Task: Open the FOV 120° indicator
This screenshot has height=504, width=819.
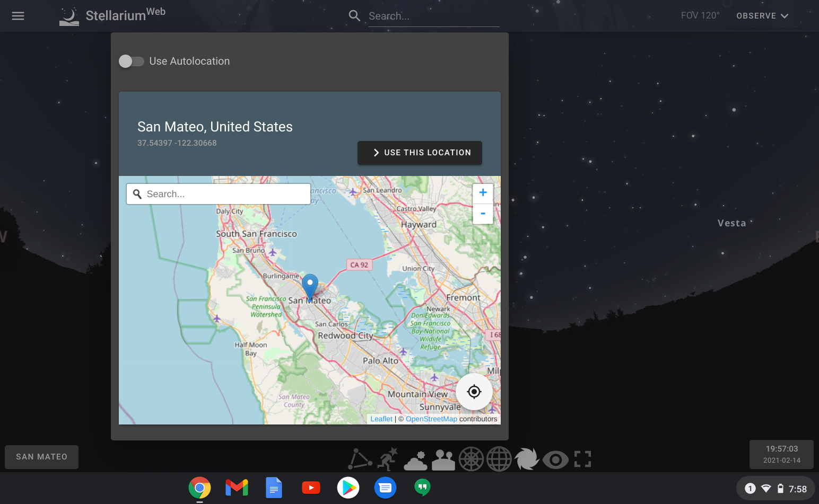Action: coord(700,16)
